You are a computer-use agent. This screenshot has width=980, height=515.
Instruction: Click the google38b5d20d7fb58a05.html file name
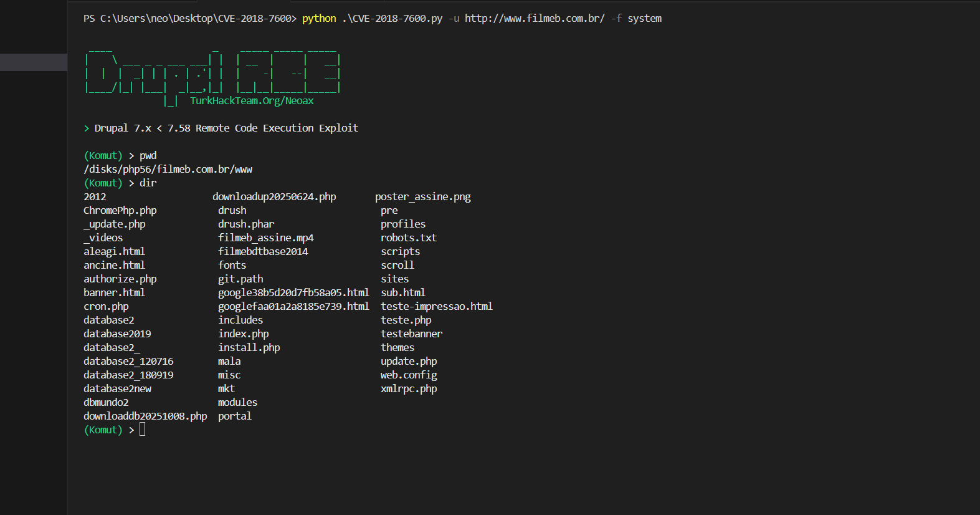point(293,293)
